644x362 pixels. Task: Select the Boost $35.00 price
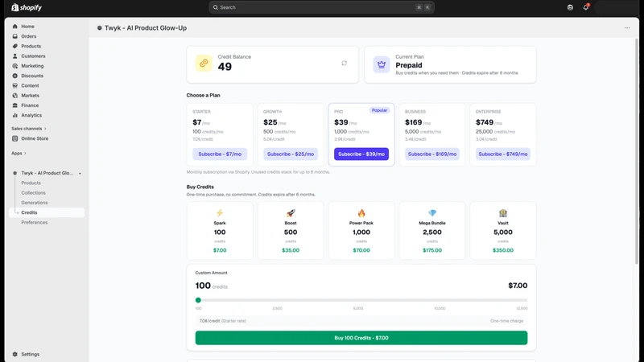pyautogui.click(x=291, y=250)
